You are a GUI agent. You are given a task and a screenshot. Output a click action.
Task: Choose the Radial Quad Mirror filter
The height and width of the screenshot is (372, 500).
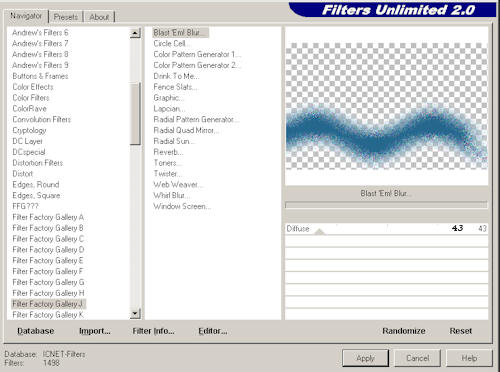186,130
